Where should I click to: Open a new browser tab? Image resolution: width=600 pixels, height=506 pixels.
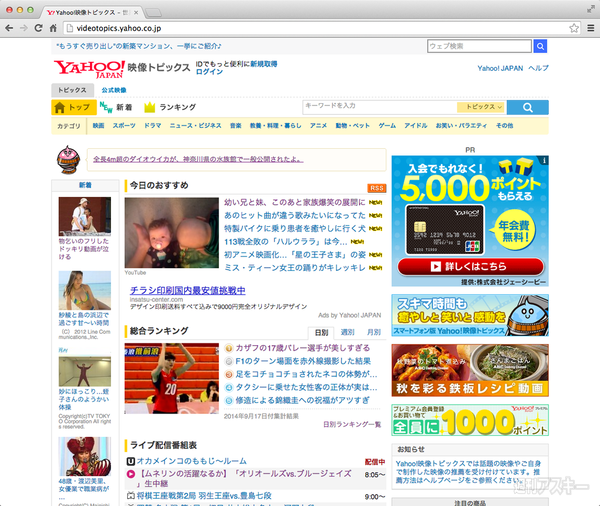click(153, 13)
